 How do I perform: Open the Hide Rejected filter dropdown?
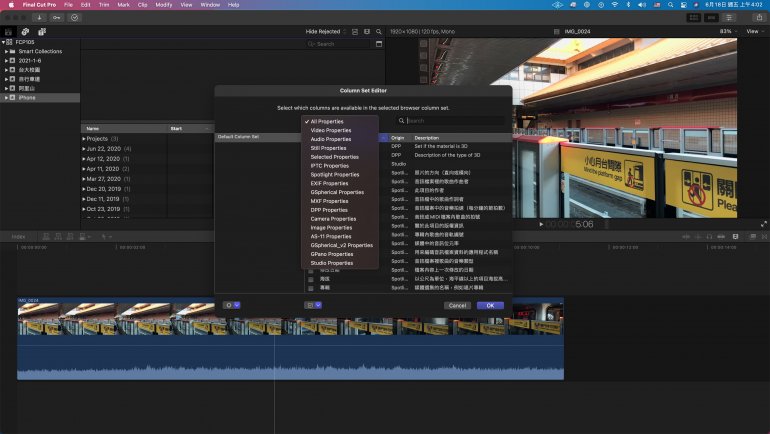coord(327,31)
